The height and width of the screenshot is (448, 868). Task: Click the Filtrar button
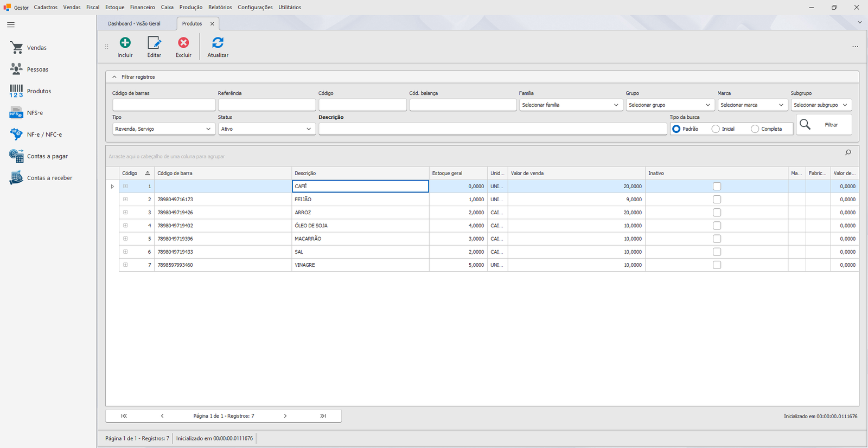(824, 125)
